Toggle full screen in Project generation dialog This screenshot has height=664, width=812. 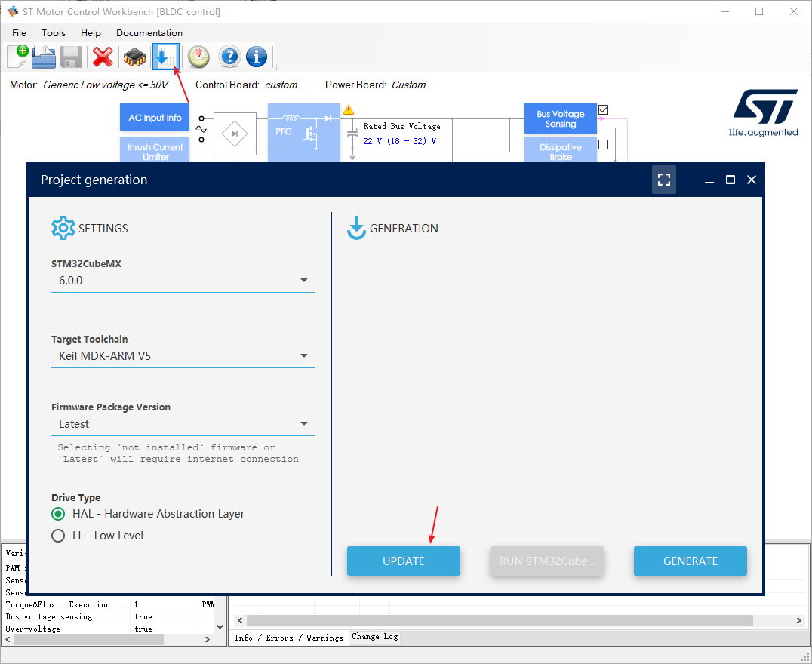[664, 180]
